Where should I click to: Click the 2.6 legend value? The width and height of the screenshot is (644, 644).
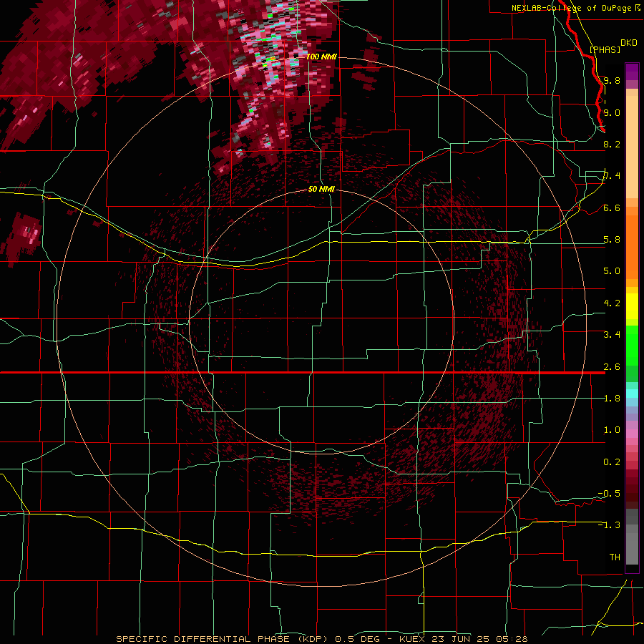pos(612,366)
